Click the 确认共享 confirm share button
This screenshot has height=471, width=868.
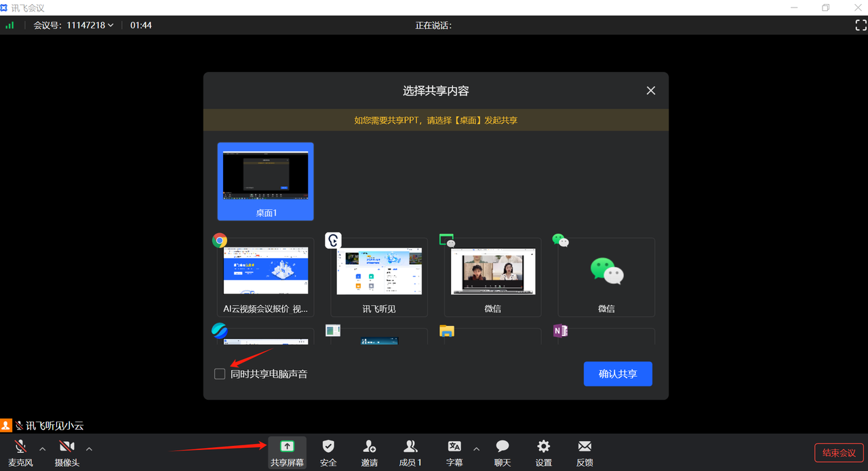(618, 374)
